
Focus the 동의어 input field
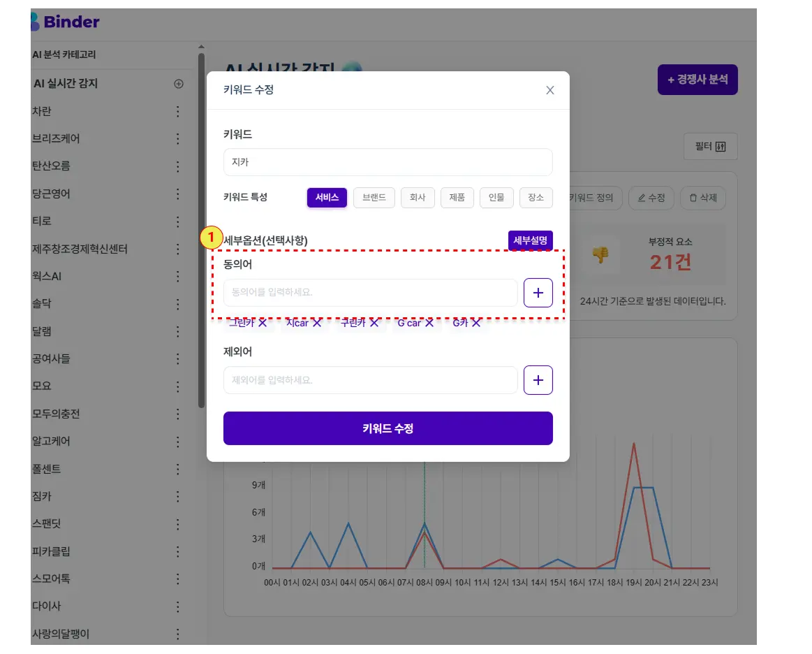[x=370, y=293]
